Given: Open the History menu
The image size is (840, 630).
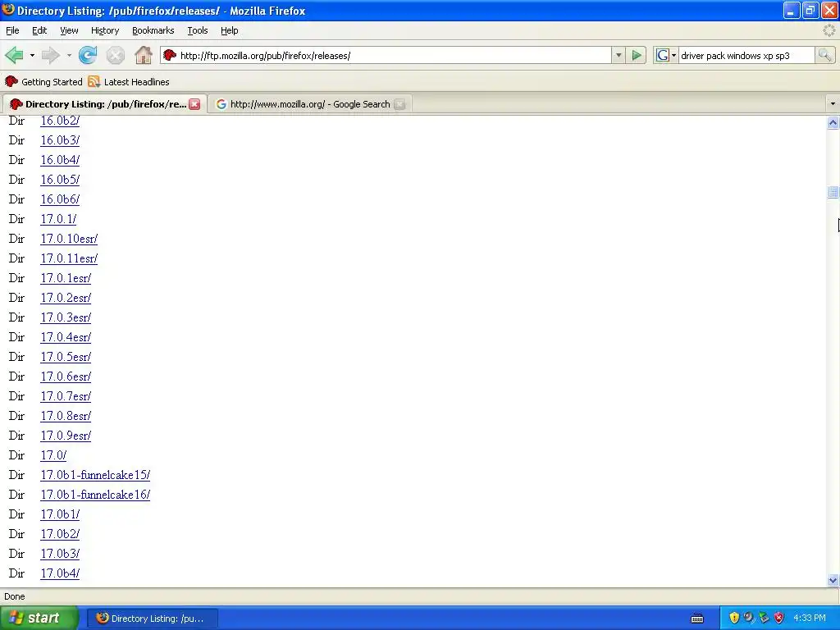Looking at the screenshot, I should click(104, 30).
